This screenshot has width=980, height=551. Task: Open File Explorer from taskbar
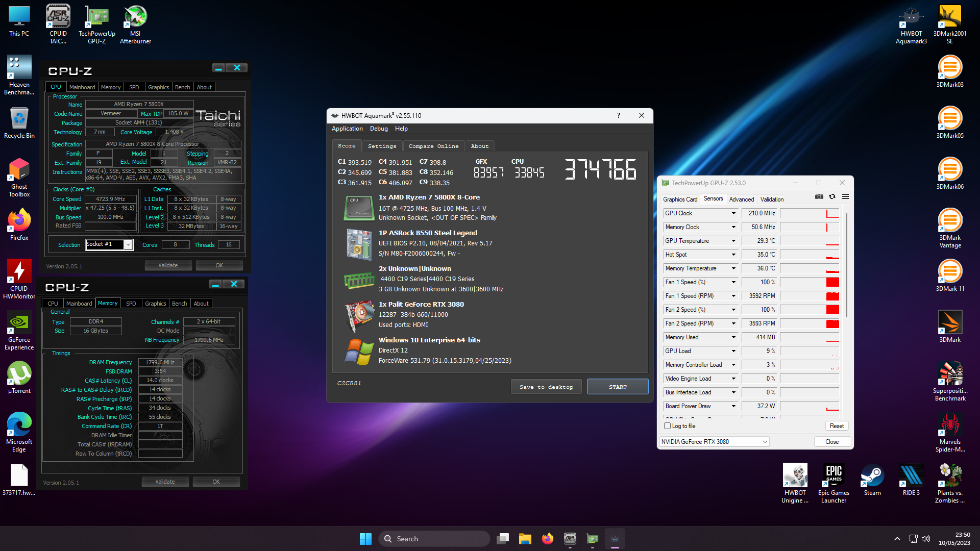(x=525, y=539)
